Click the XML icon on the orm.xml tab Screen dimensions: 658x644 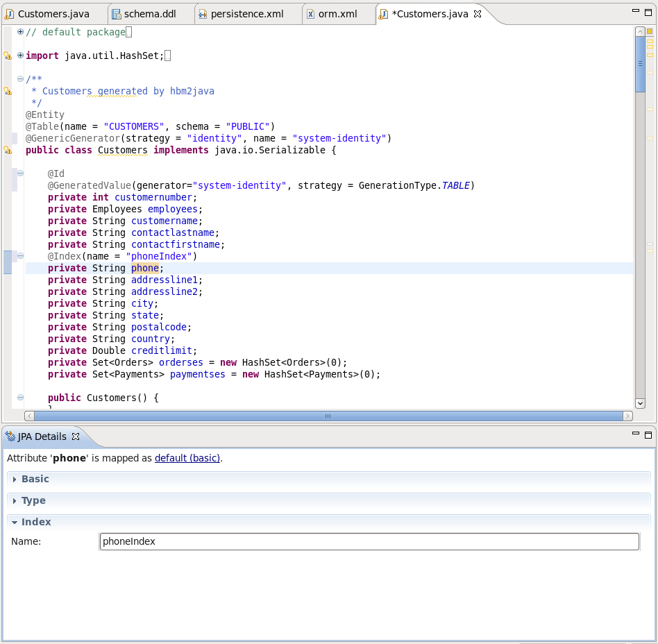[310, 12]
